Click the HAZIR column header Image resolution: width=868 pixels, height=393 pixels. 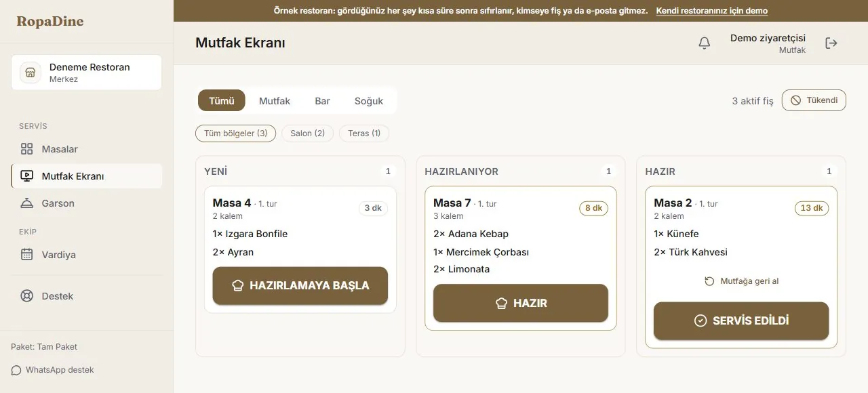click(660, 171)
